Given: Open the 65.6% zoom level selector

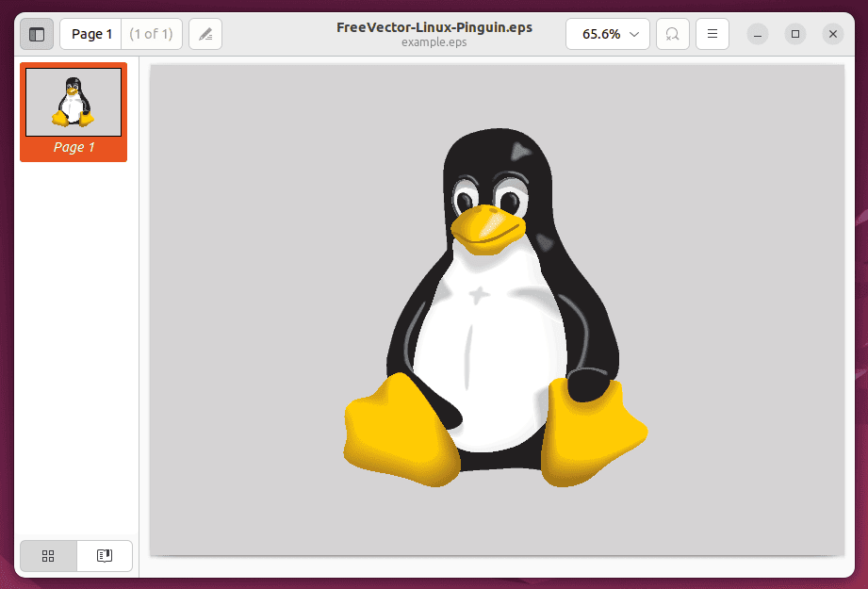Looking at the screenshot, I should point(607,34).
